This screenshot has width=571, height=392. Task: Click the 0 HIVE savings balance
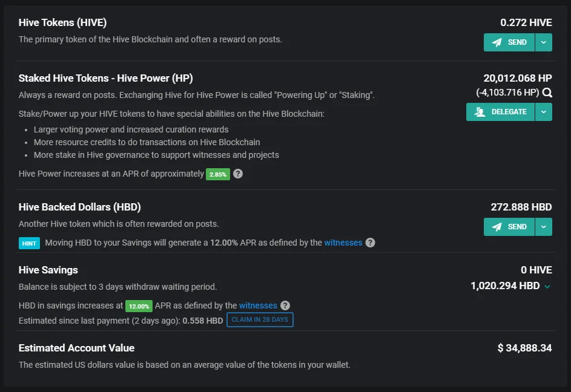(x=536, y=270)
